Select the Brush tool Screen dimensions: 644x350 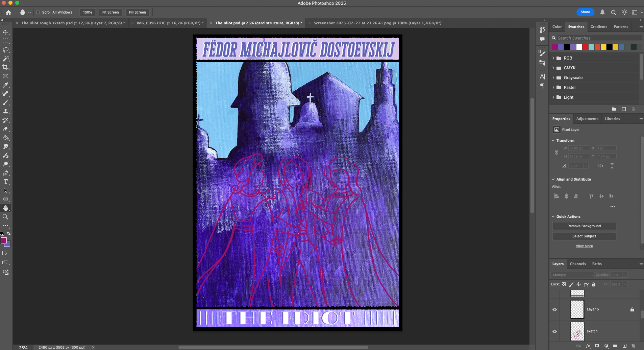coord(5,102)
